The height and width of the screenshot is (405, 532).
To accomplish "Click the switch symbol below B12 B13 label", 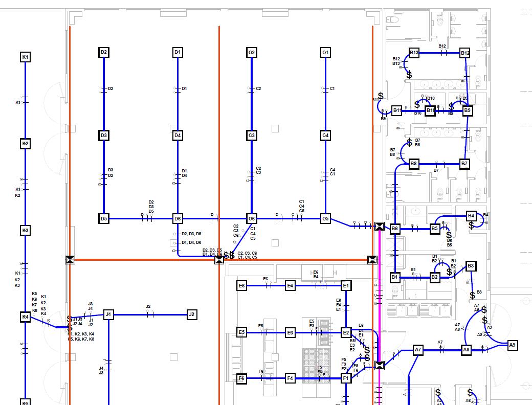I will (x=409, y=75).
